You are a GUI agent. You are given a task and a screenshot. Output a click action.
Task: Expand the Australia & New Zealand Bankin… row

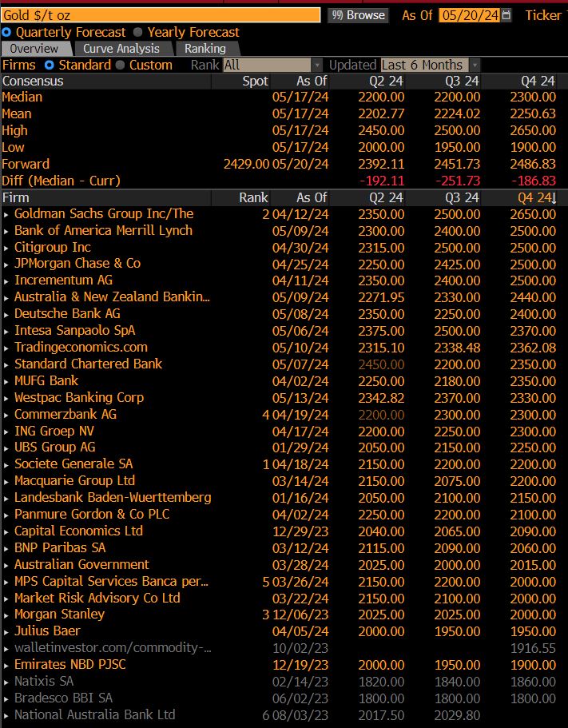6,298
